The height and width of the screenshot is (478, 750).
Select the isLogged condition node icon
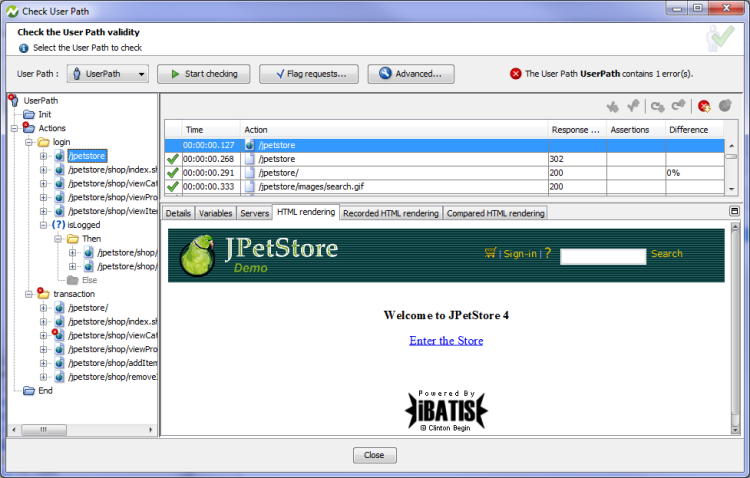[58, 225]
